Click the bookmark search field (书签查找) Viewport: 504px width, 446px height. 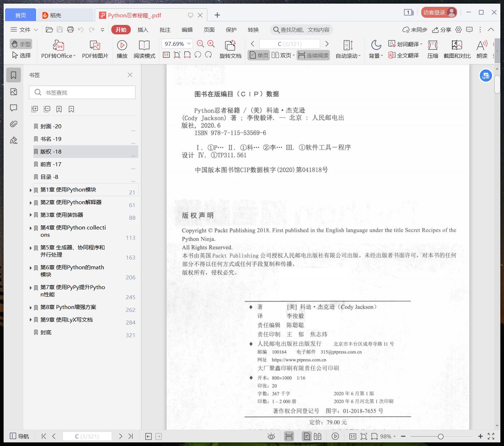click(x=82, y=93)
